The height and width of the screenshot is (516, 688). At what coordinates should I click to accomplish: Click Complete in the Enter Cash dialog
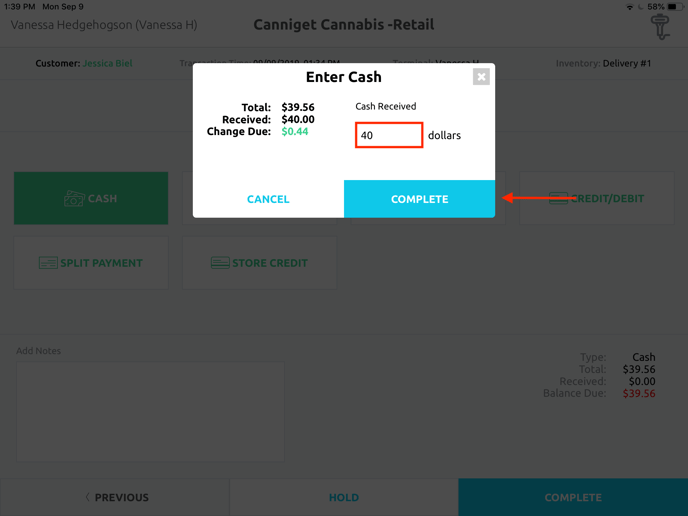pyautogui.click(x=419, y=199)
